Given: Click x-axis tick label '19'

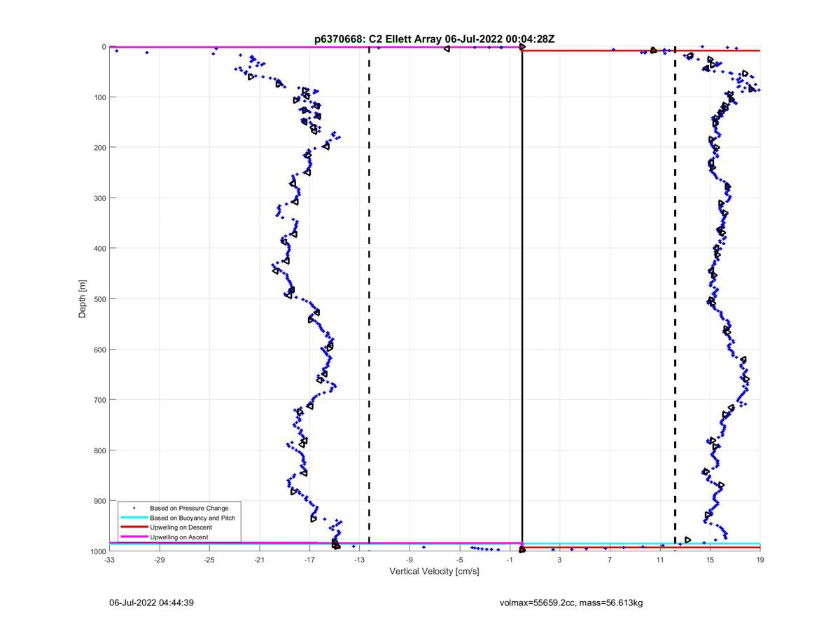Looking at the screenshot, I should pyautogui.click(x=760, y=560).
